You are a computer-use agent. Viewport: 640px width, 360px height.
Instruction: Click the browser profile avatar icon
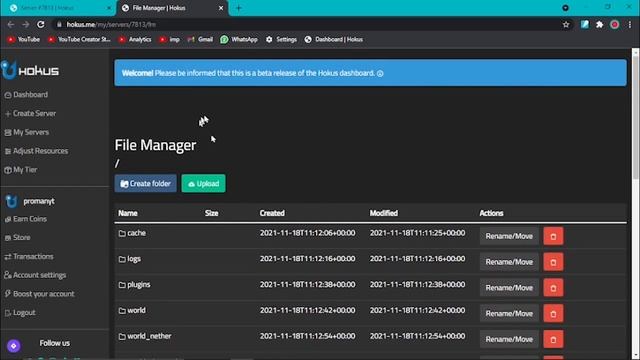click(614, 24)
